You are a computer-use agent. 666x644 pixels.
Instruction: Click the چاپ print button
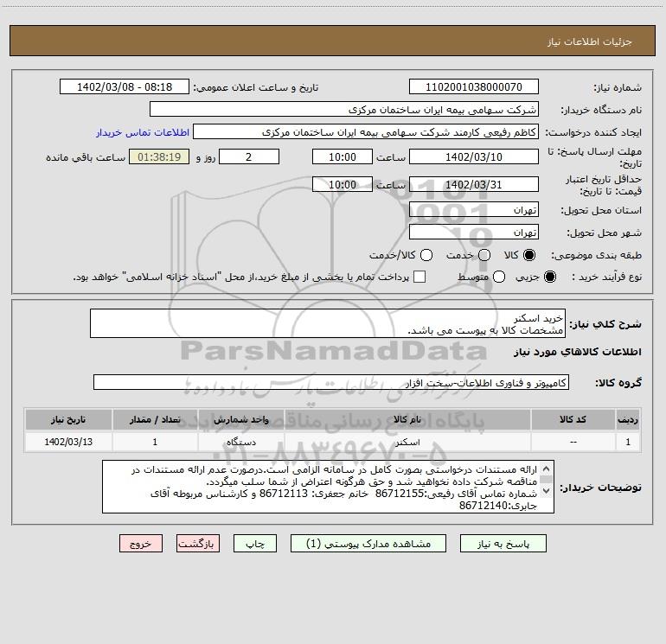point(255,544)
